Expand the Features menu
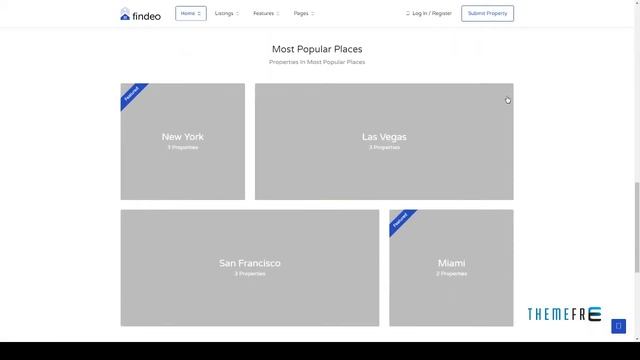640x360 pixels. coord(266,13)
